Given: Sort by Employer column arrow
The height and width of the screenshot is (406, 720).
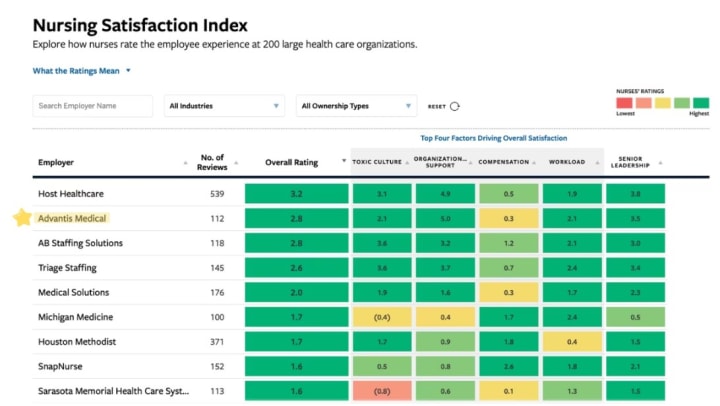Looking at the screenshot, I should point(186,163).
